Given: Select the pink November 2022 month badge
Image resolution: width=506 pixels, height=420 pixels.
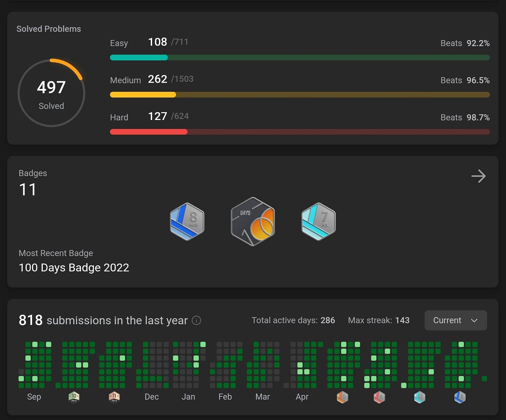Looking at the screenshot, I should tap(114, 397).
